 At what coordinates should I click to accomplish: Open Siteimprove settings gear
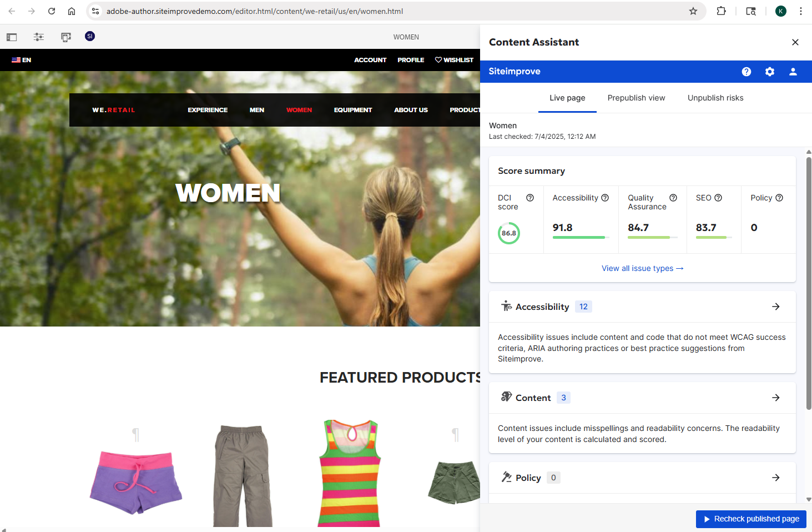pyautogui.click(x=769, y=71)
